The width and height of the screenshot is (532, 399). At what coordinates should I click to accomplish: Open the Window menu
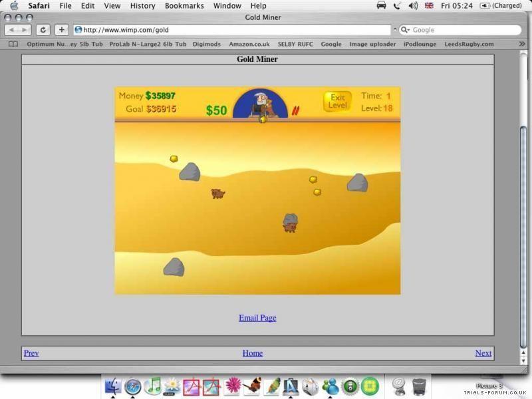point(227,6)
